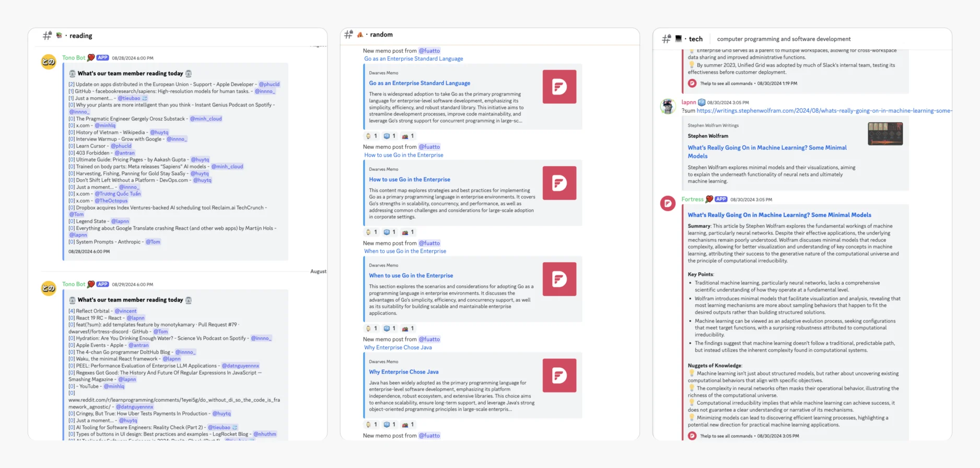
Task: Click the book emoji in reading channel header
Action: point(59,36)
